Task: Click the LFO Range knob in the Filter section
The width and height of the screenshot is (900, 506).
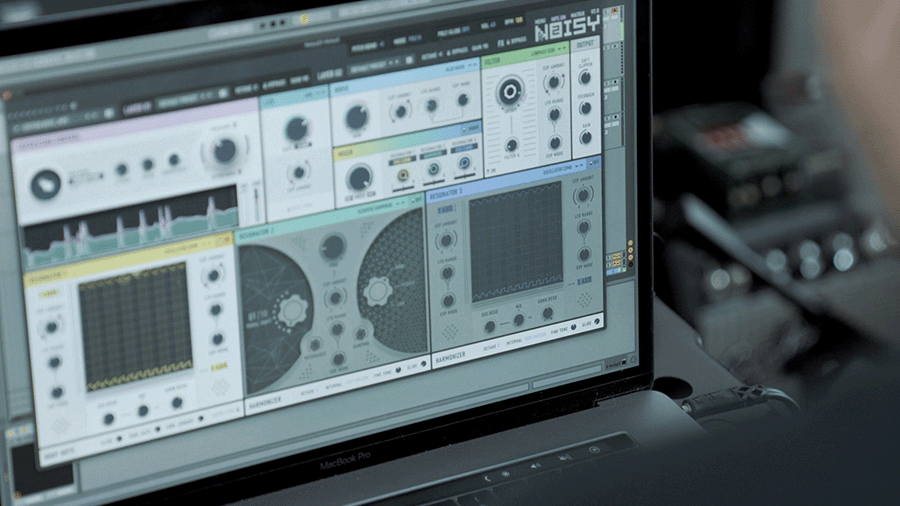Action: point(554,115)
